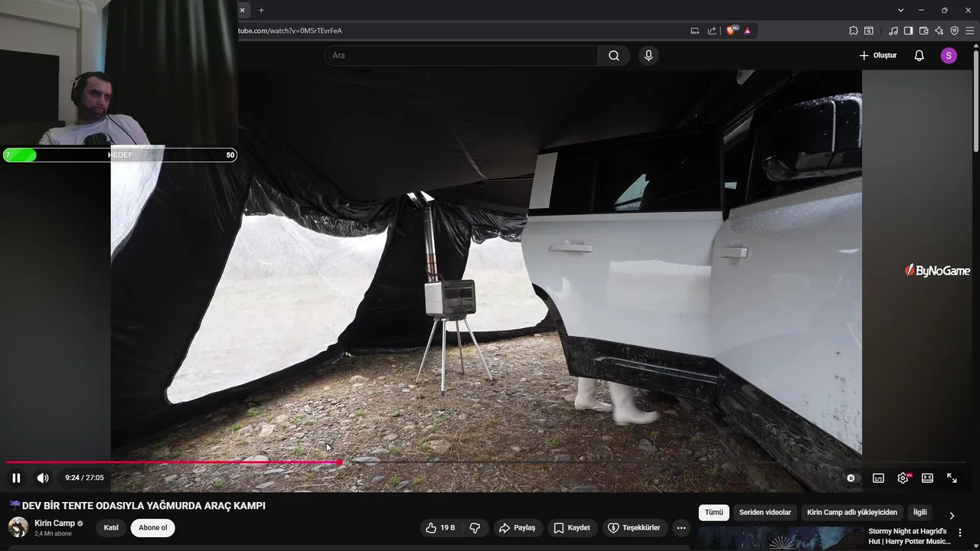Like the video (19 B)
Screen dimensions: 980x551
click(x=440, y=527)
